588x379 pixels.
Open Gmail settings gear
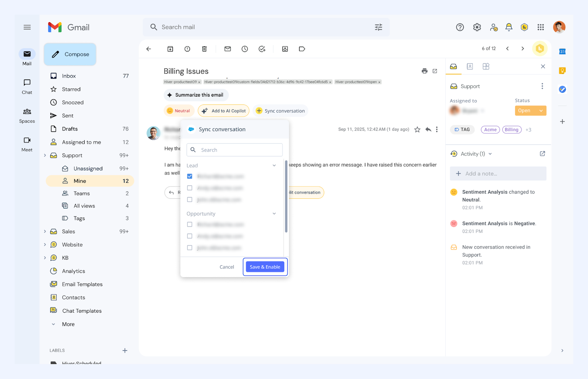(477, 27)
